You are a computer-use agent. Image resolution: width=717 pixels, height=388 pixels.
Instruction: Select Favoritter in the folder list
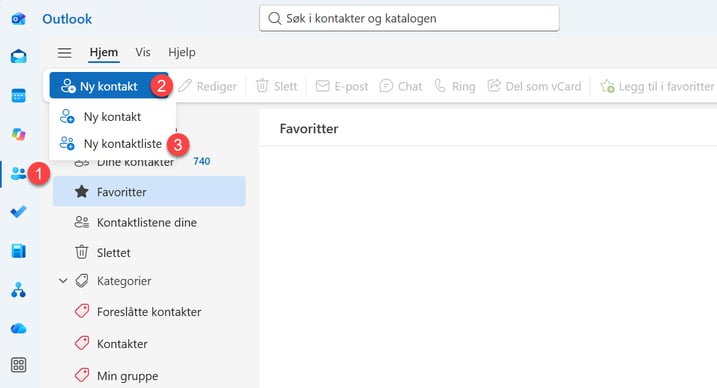click(149, 191)
